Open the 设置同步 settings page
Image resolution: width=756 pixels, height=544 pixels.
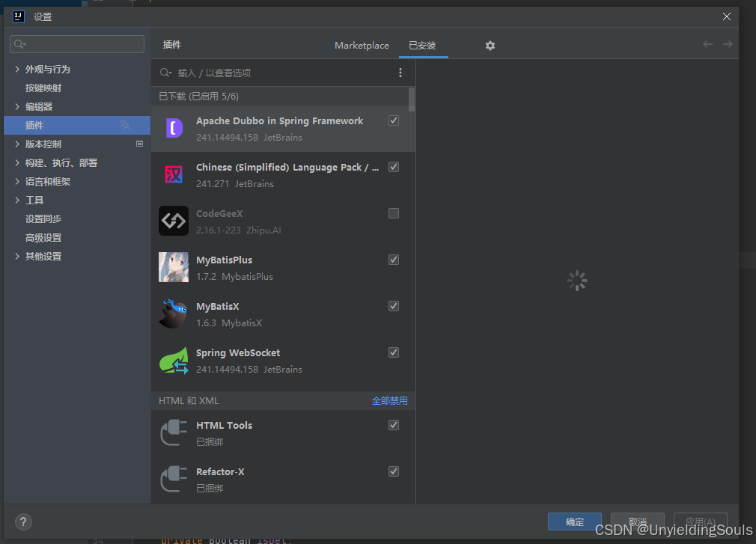[43, 218]
